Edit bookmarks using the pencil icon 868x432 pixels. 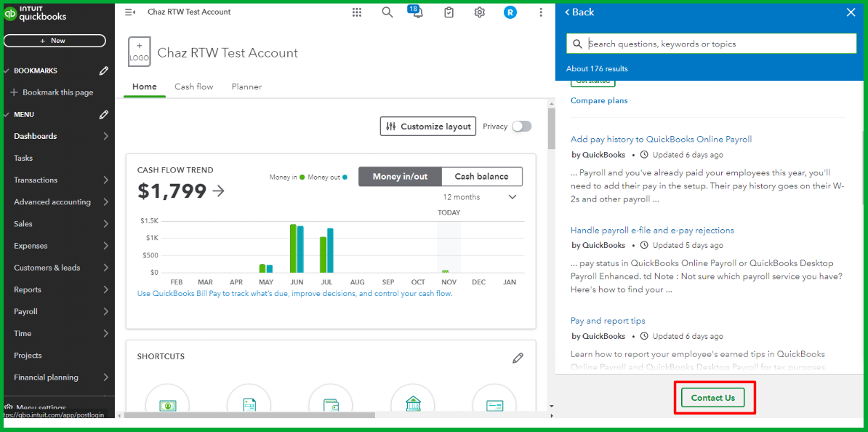point(103,71)
